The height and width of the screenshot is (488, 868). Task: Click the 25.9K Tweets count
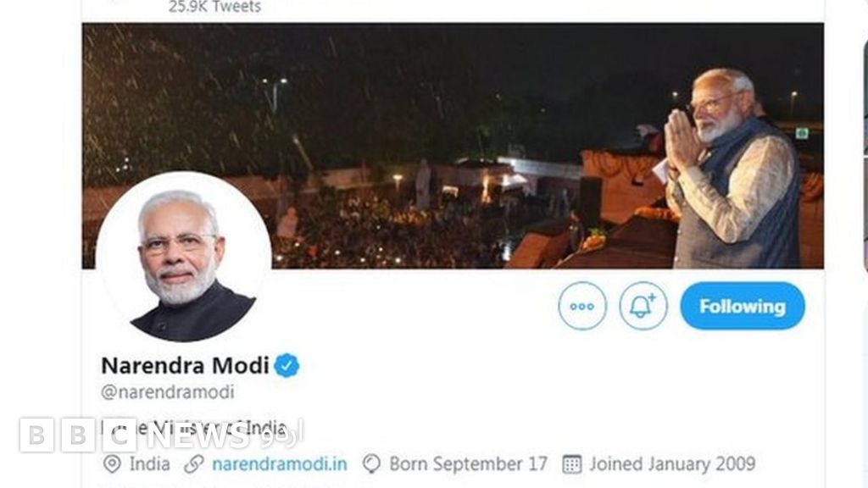point(215,7)
